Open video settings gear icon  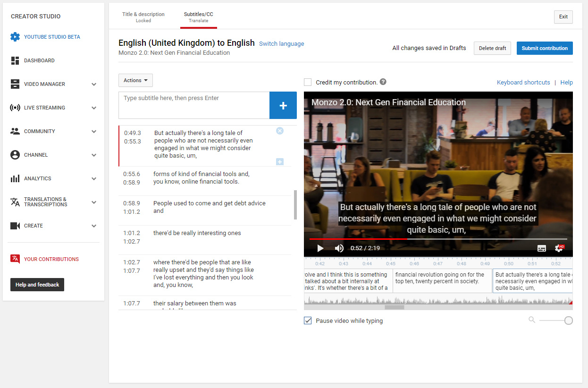click(559, 248)
